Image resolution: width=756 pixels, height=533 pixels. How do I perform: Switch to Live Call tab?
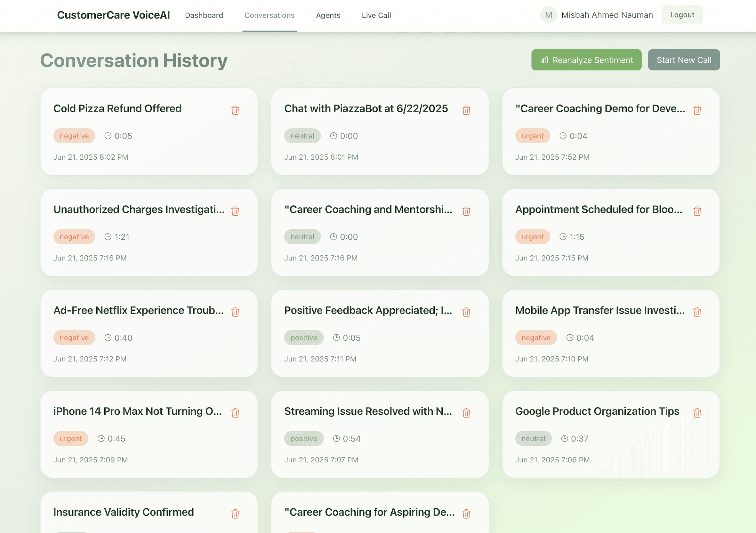(376, 15)
